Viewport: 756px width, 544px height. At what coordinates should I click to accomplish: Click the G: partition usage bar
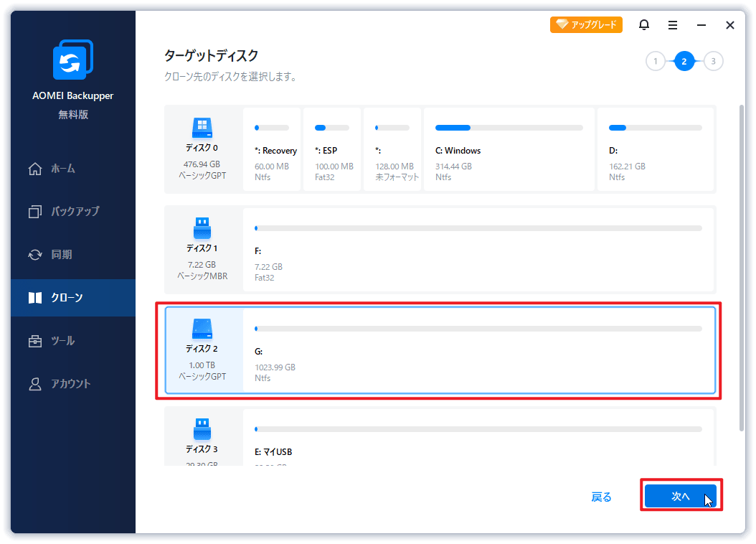(478, 329)
